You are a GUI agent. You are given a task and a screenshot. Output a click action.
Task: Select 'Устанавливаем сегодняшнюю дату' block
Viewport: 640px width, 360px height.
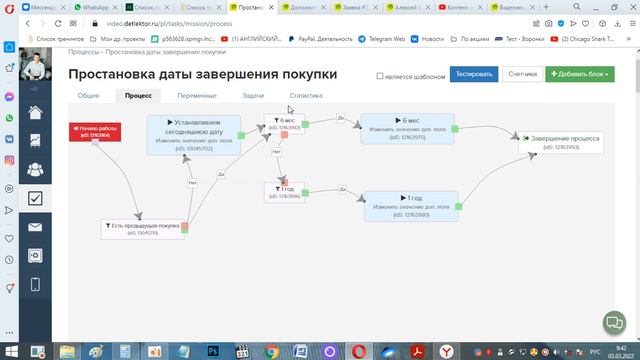tap(194, 135)
